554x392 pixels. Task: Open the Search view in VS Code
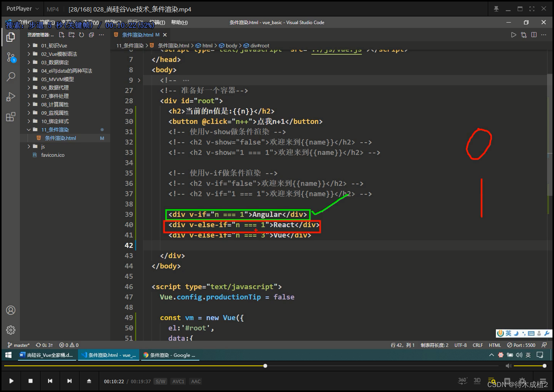(11, 76)
